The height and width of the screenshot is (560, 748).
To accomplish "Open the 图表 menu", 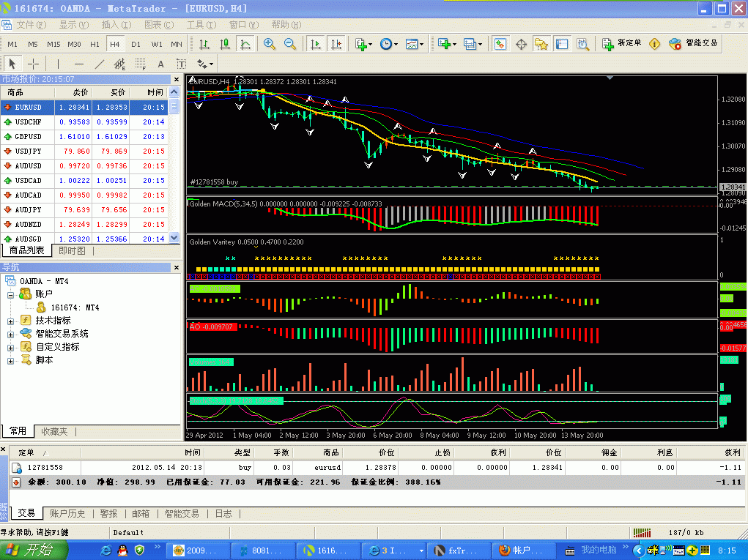I will click(x=157, y=25).
